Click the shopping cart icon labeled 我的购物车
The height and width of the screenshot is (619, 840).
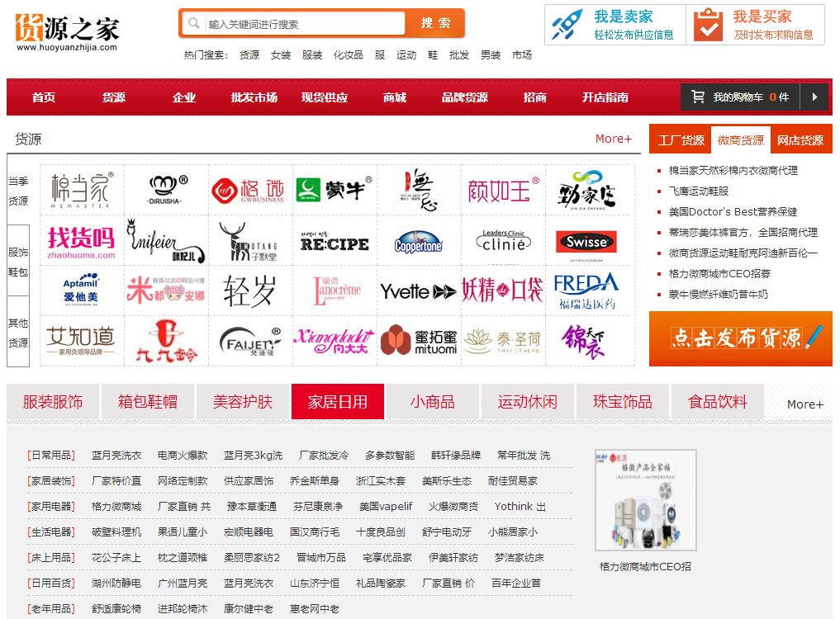point(699,97)
